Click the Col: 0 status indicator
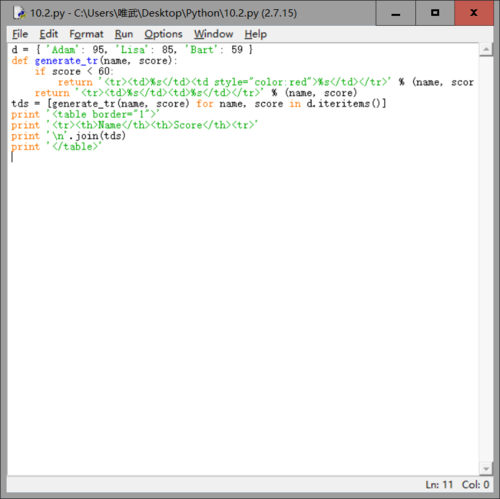Viewport: 500px width, 499px height. coord(475,484)
